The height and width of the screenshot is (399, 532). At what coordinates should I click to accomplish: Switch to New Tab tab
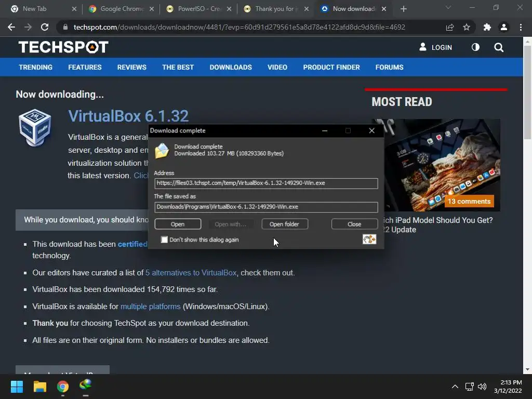pos(35,9)
